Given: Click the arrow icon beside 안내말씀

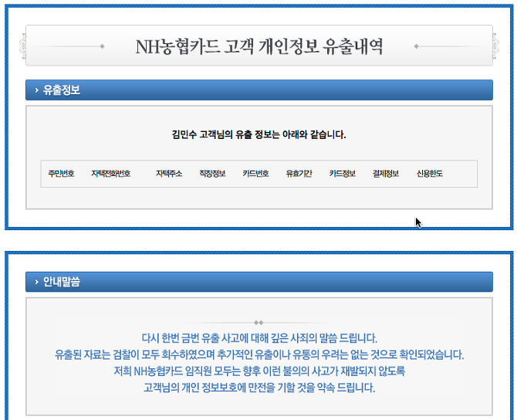Looking at the screenshot, I should pyautogui.click(x=36, y=282).
